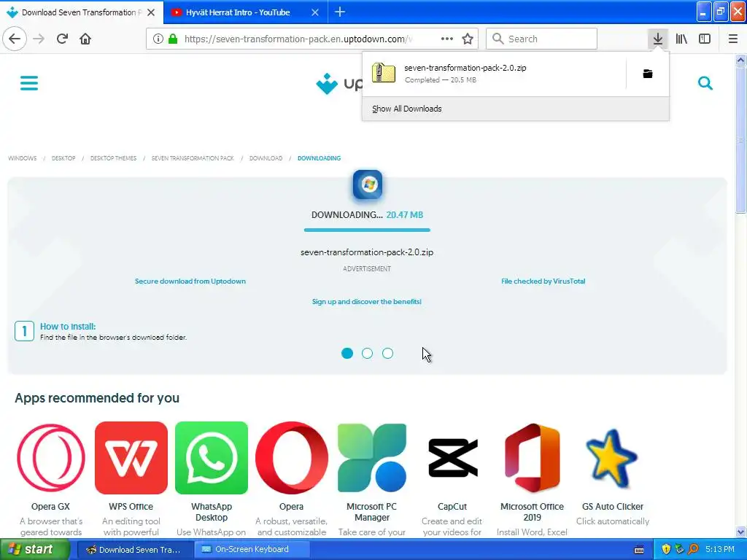The width and height of the screenshot is (747, 560).
Task: Go back to the previous page
Action: [15, 39]
